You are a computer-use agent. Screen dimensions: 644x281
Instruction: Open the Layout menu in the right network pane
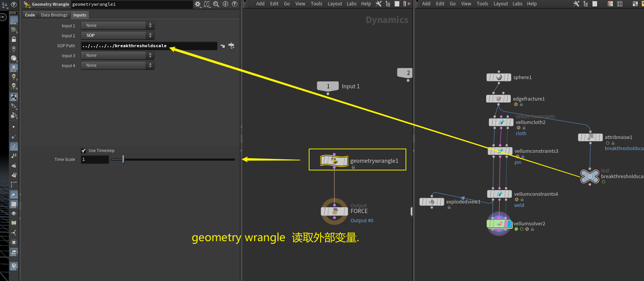(x=500, y=4)
